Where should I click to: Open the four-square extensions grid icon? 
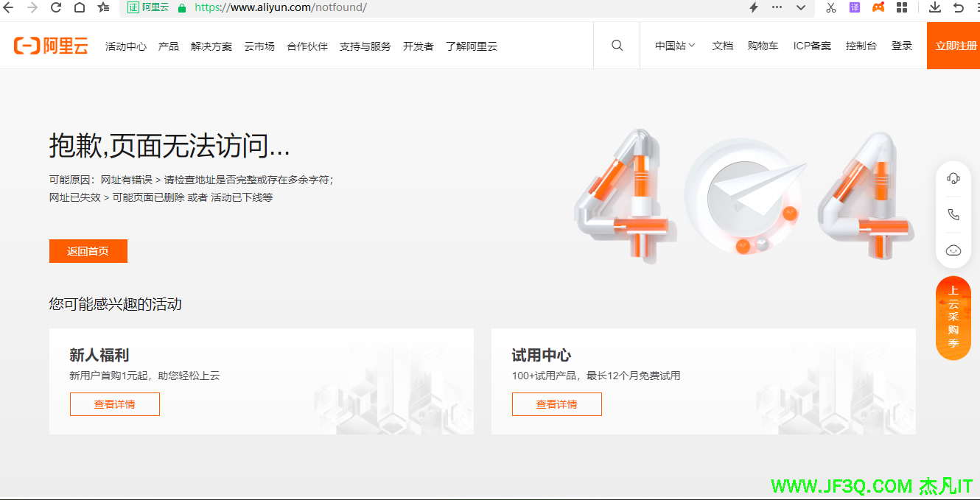[x=902, y=7]
